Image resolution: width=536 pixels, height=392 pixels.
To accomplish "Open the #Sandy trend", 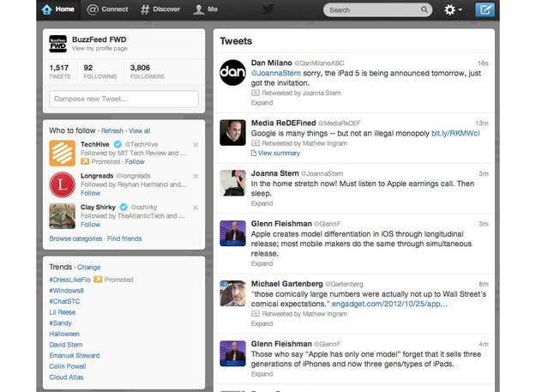I will pyautogui.click(x=61, y=323).
